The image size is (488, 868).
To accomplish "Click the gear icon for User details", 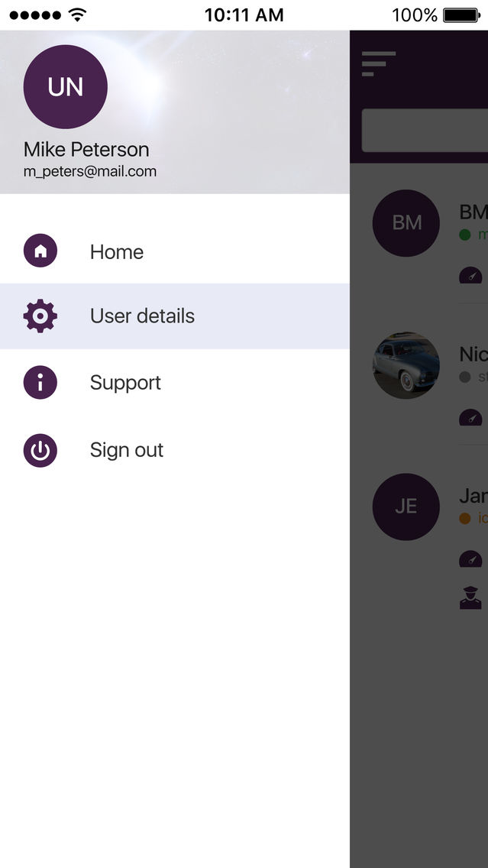I will (x=40, y=316).
